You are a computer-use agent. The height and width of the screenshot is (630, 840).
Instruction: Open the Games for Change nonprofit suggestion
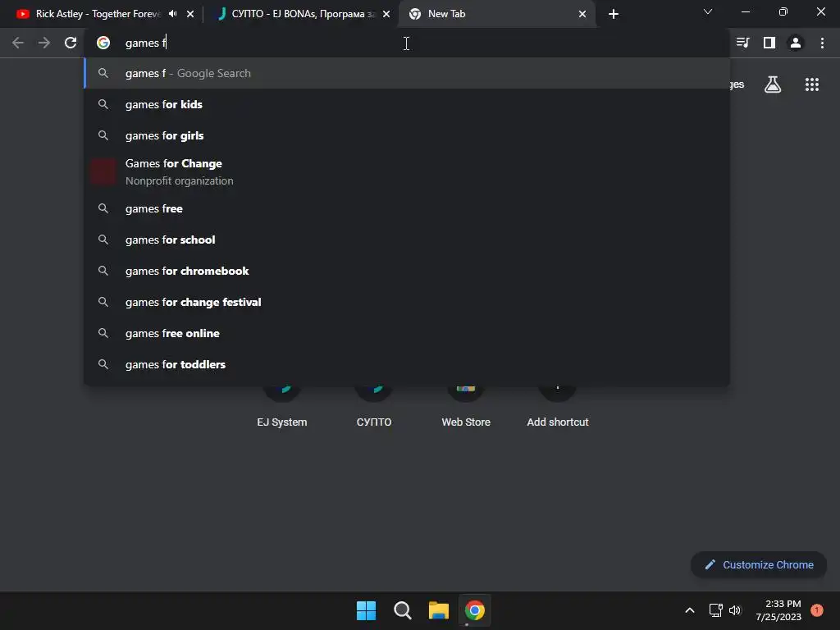[x=407, y=172]
